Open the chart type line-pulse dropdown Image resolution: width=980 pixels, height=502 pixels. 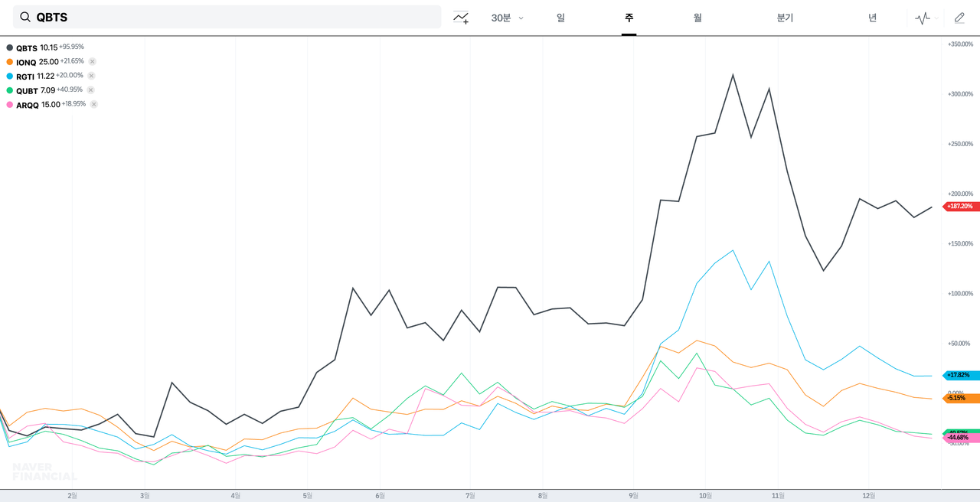coord(926,18)
